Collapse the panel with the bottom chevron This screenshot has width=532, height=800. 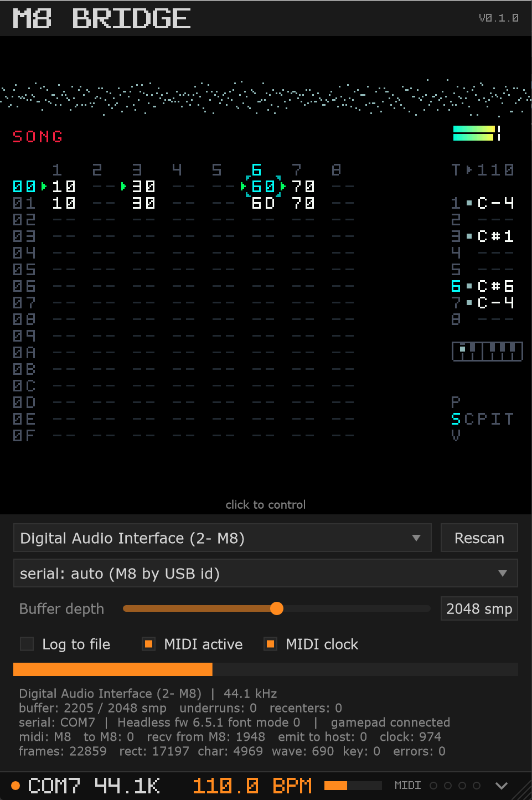[x=502, y=786]
